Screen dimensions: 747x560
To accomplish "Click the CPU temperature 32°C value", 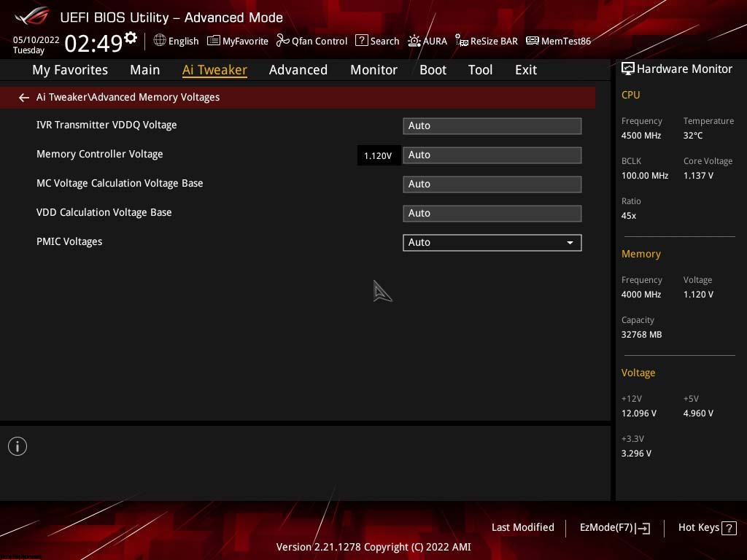I will (693, 136).
